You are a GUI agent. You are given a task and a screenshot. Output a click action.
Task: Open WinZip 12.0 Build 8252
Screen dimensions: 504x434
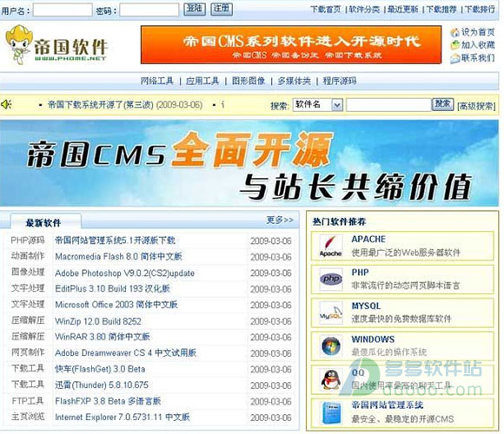(x=98, y=321)
